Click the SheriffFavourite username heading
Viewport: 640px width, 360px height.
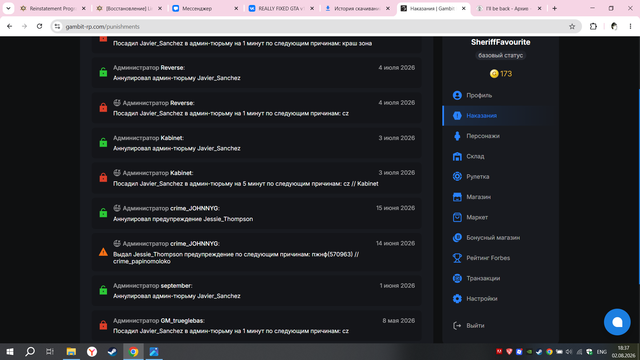[x=500, y=42]
